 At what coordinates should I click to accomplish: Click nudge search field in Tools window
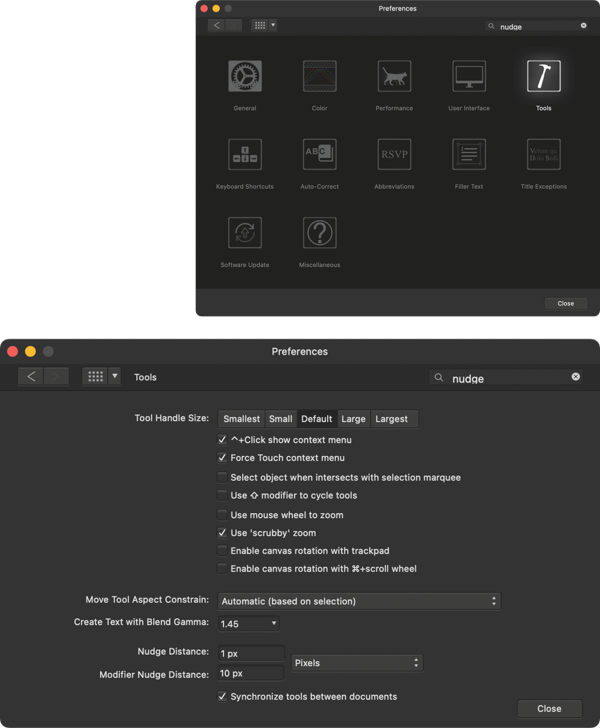(506, 377)
